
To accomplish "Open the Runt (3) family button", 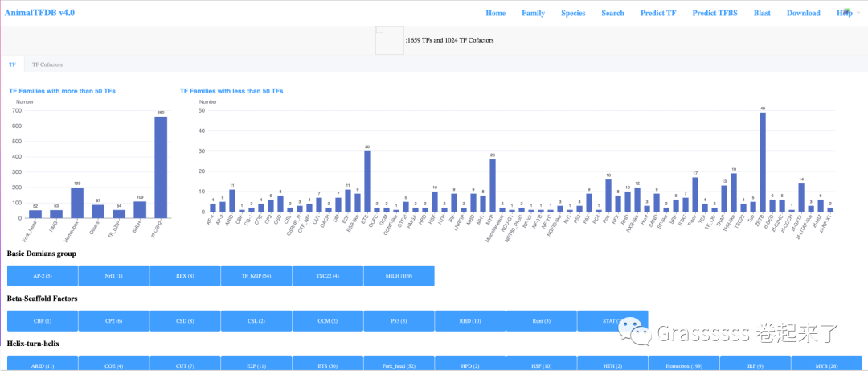I will click(542, 320).
